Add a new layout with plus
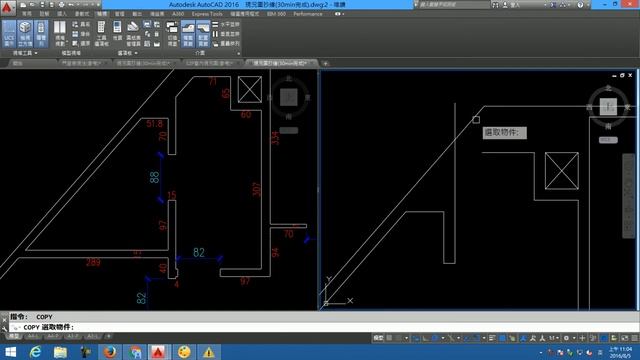Screen dimensions: 640x360 [x=109, y=336]
